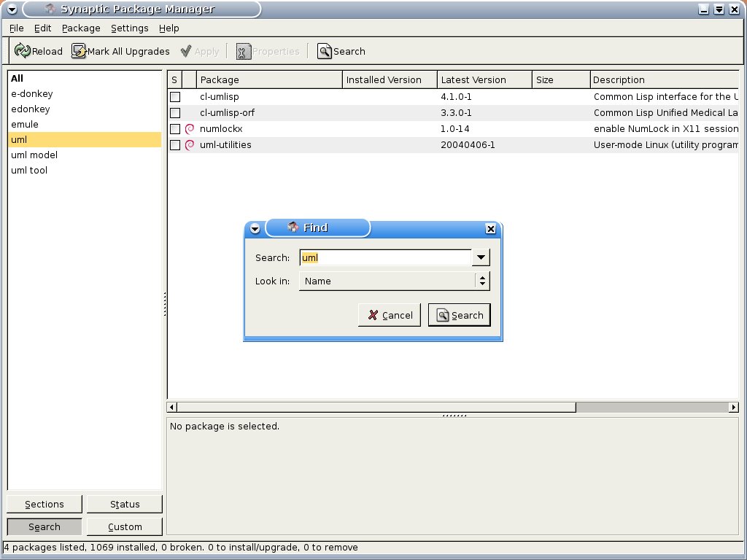
Task: Click version 20040406-1 cell
Action: [x=468, y=145]
